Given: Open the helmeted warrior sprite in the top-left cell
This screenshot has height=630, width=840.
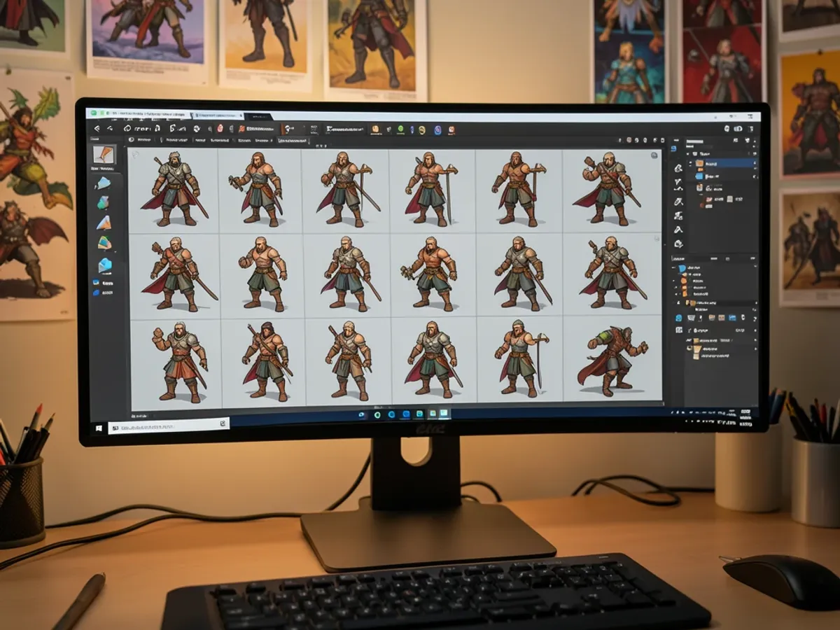Looking at the screenshot, I should coord(174,189).
